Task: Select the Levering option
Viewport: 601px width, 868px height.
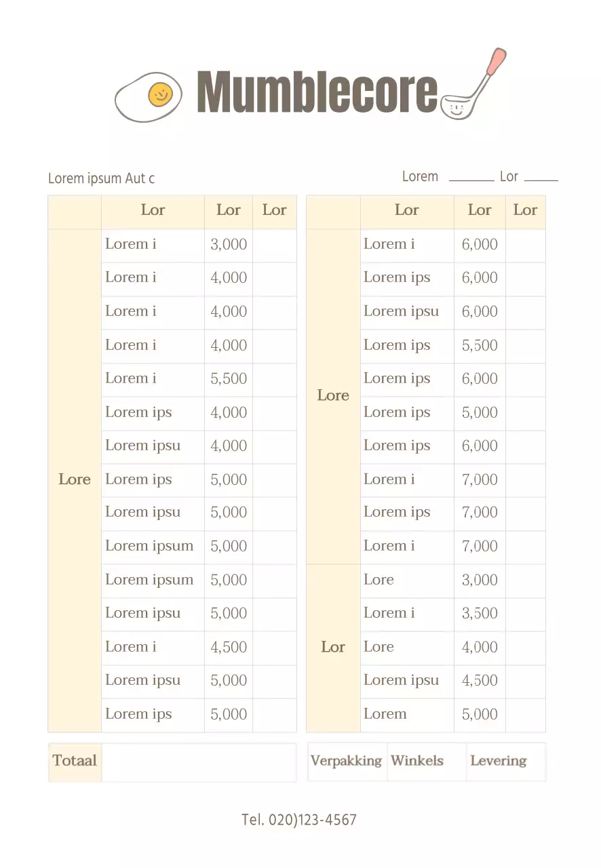Action: coord(498,761)
